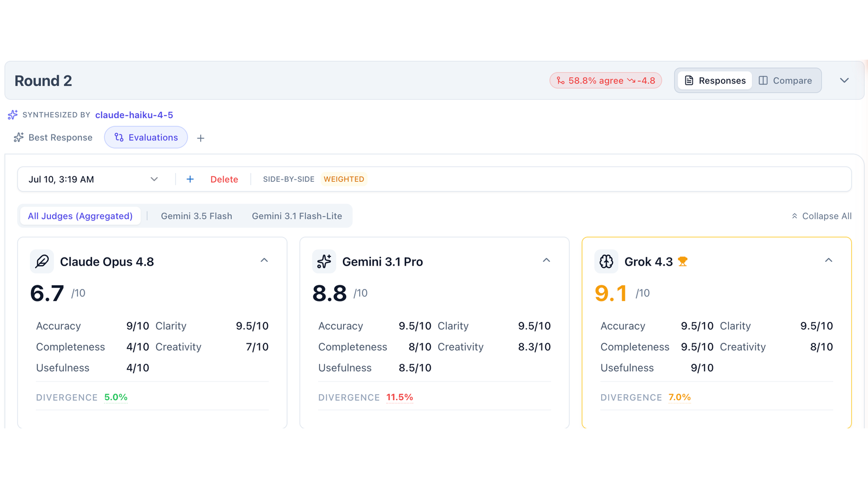Viewport: 868px width, 488px height.
Task: Select the Gemini 3.5 Flash judge tab
Action: [x=196, y=216]
